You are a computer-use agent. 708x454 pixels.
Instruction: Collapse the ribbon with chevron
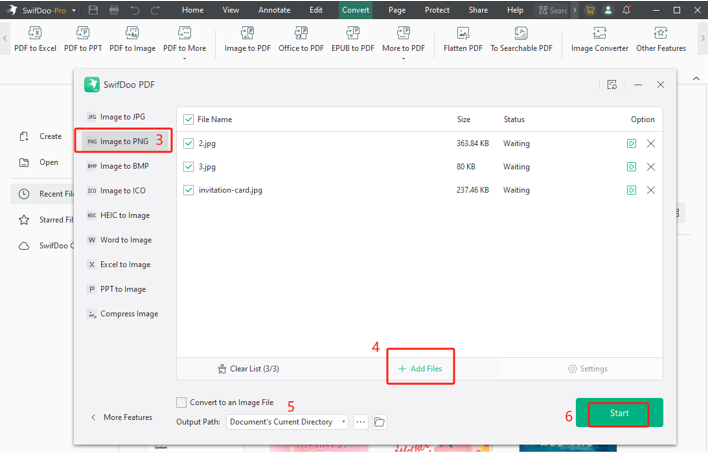(x=696, y=79)
